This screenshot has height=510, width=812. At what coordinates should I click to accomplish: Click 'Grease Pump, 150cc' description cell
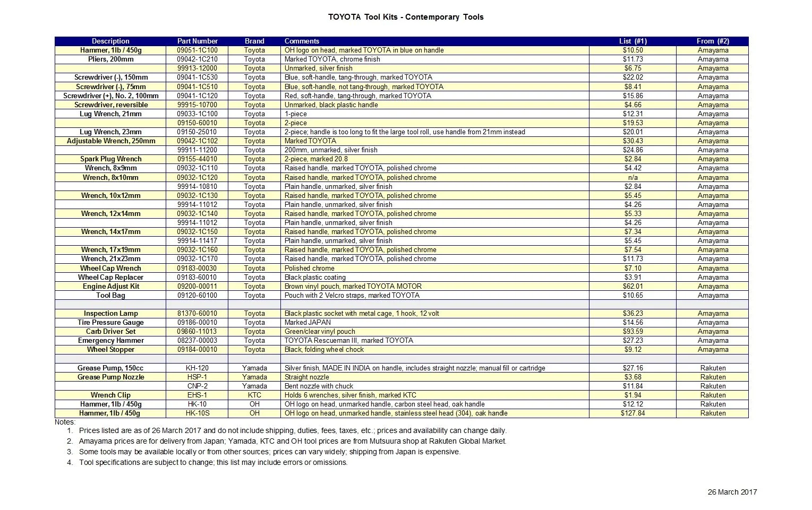tap(110, 368)
